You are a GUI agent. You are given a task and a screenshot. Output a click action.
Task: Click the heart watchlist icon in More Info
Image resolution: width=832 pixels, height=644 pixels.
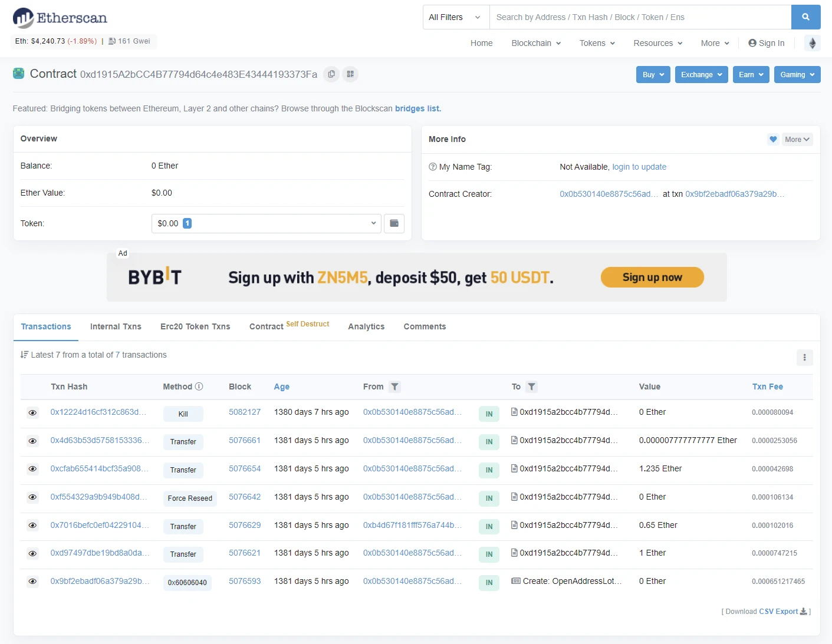773,140
